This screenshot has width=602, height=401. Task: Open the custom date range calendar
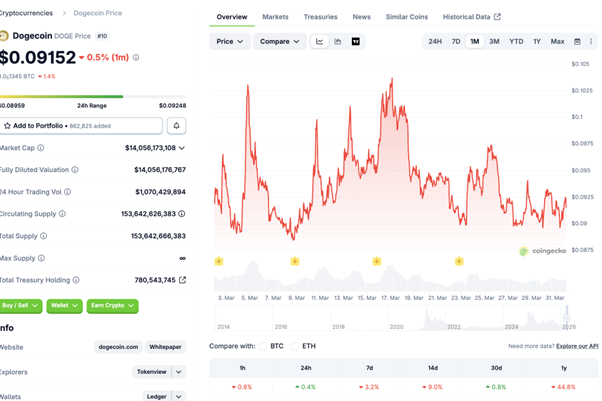(577, 41)
